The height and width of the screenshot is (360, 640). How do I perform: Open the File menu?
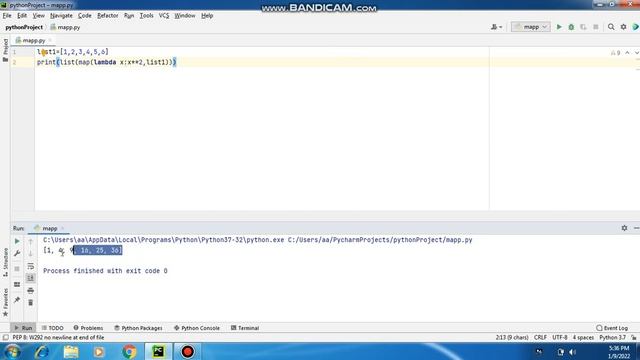(x=7, y=16)
